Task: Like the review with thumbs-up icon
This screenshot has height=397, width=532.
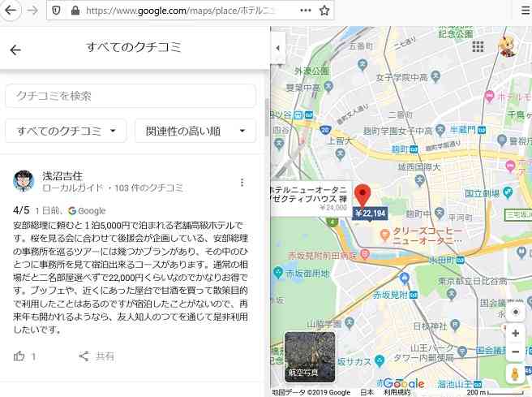Action: 19,356
